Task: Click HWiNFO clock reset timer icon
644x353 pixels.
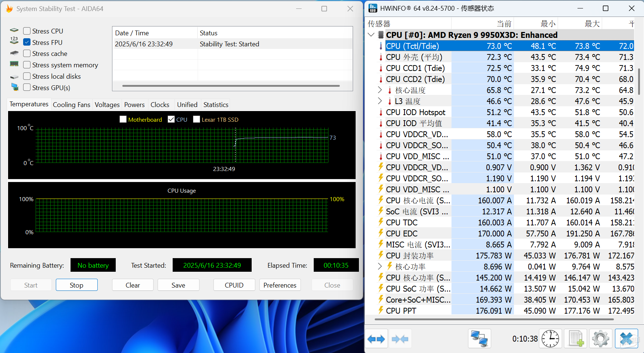Action: click(x=550, y=339)
